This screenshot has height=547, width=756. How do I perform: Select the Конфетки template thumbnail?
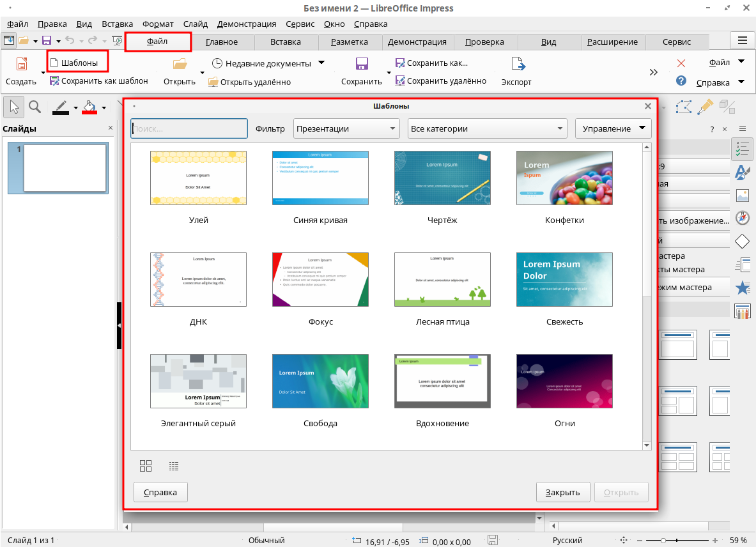[x=564, y=178]
